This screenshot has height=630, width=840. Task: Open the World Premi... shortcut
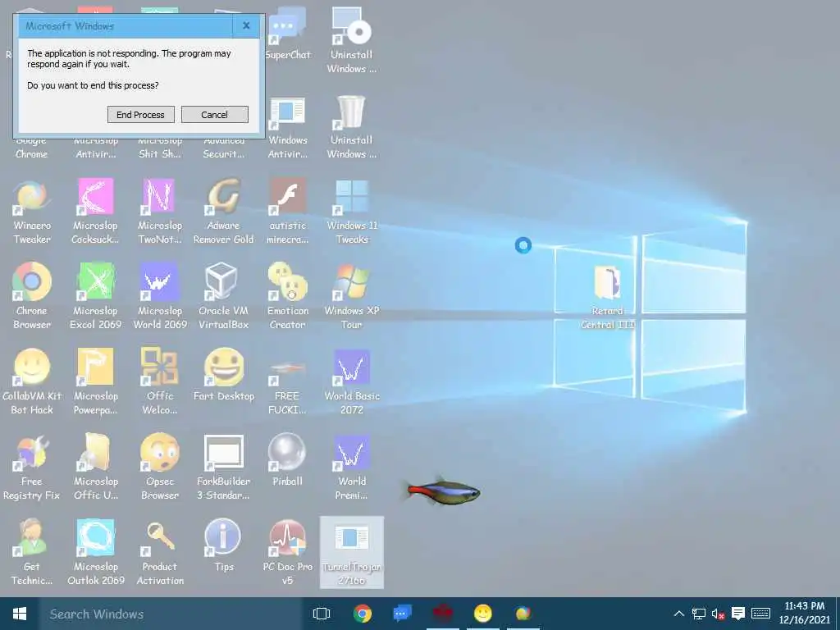coord(351,467)
